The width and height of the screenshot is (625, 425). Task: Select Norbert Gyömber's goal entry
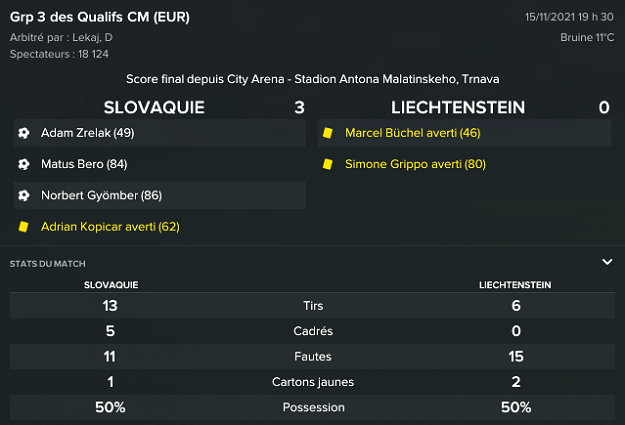tap(101, 196)
